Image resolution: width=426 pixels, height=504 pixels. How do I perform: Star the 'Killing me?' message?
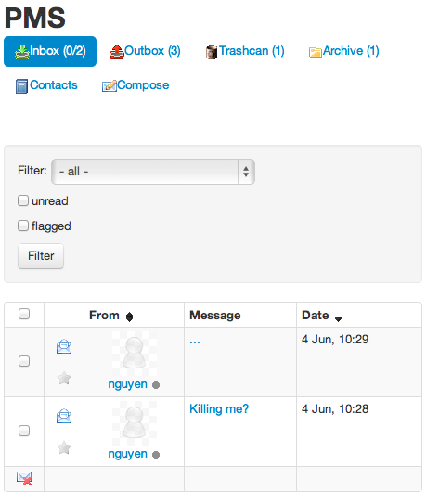coord(64,447)
